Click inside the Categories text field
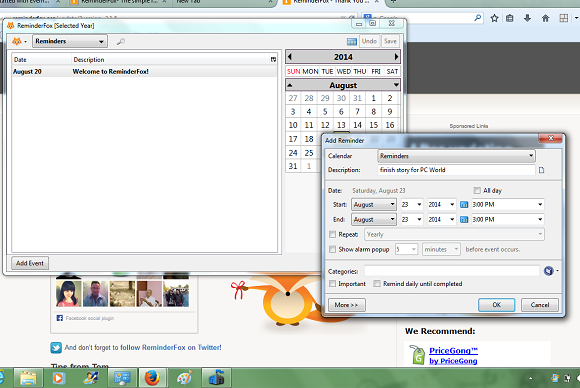The width and height of the screenshot is (580, 388). (452, 271)
